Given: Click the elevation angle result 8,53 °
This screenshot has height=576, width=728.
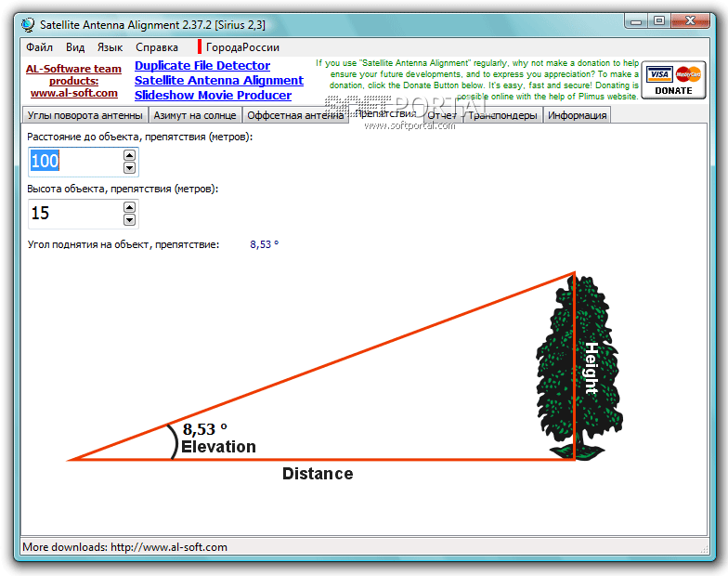Looking at the screenshot, I should (264, 244).
